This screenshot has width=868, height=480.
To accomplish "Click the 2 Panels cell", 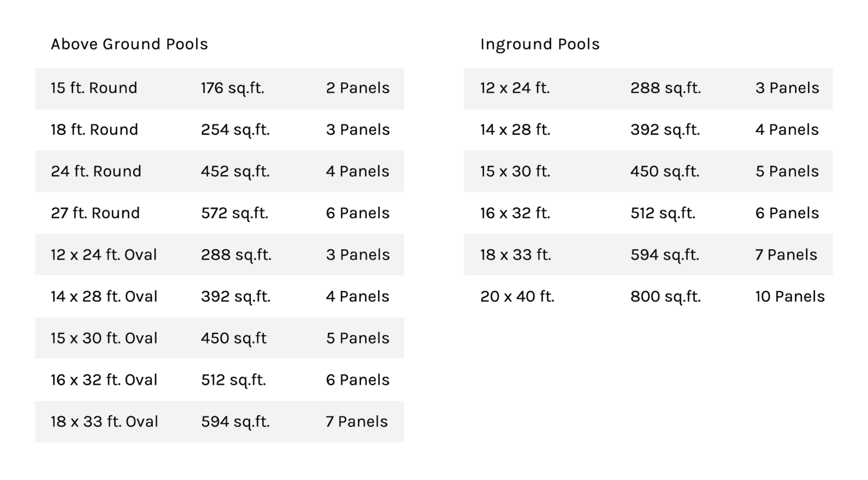I will [358, 88].
